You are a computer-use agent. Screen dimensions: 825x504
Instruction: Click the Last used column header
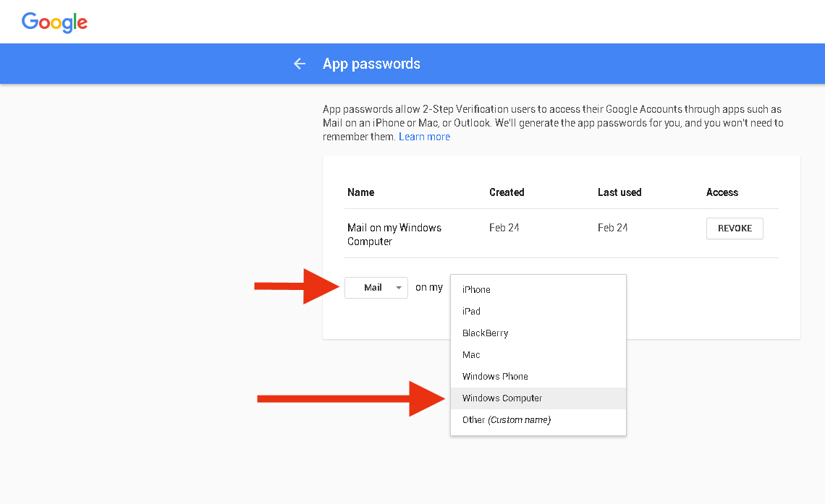pos(619,192)
